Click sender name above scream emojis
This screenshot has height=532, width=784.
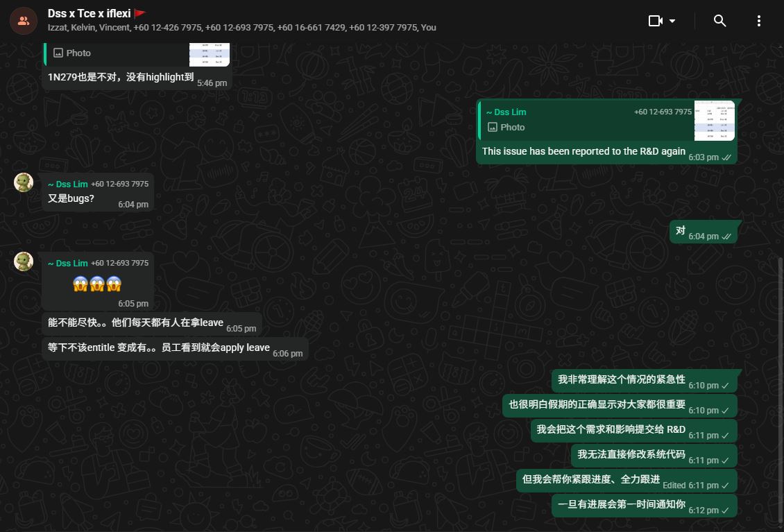coord(67,263)
